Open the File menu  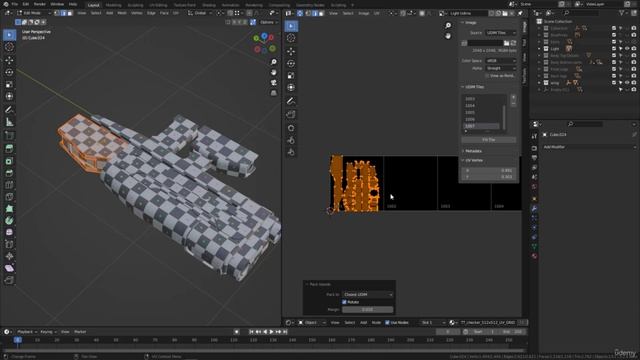coord(14,4)
